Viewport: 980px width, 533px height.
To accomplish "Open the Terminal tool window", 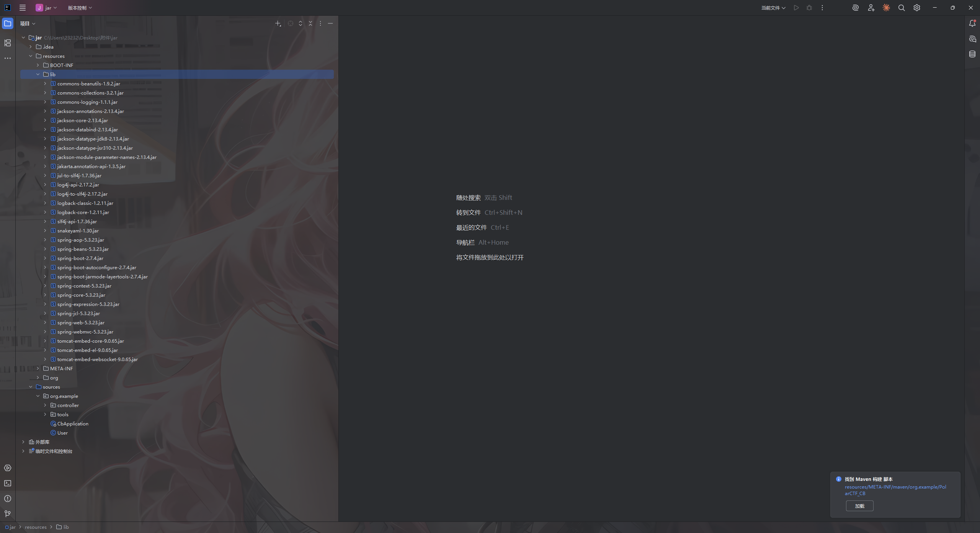I will click(8, 483).
